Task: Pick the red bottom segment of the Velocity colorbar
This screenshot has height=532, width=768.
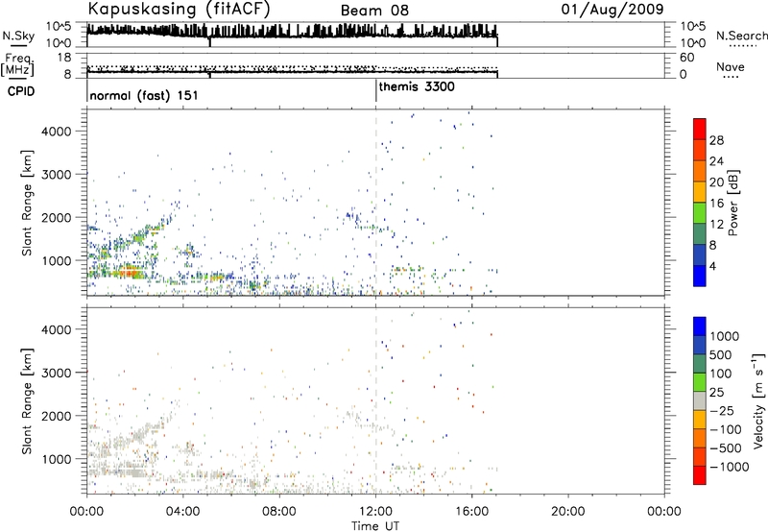Action: click(700, 475)
